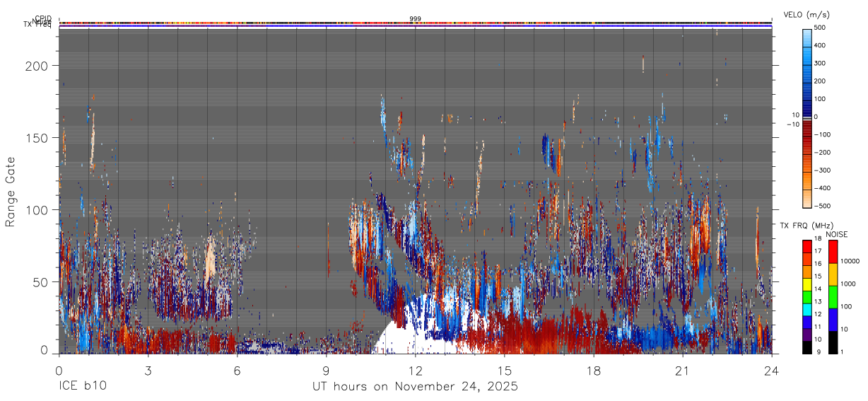The image size is (868, 401).
Task: Click the 200 tick on velocity scale
Action: coord(821,81)
